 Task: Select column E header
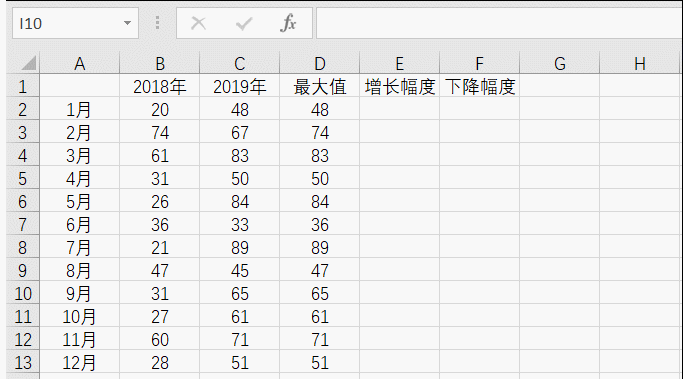400,64
